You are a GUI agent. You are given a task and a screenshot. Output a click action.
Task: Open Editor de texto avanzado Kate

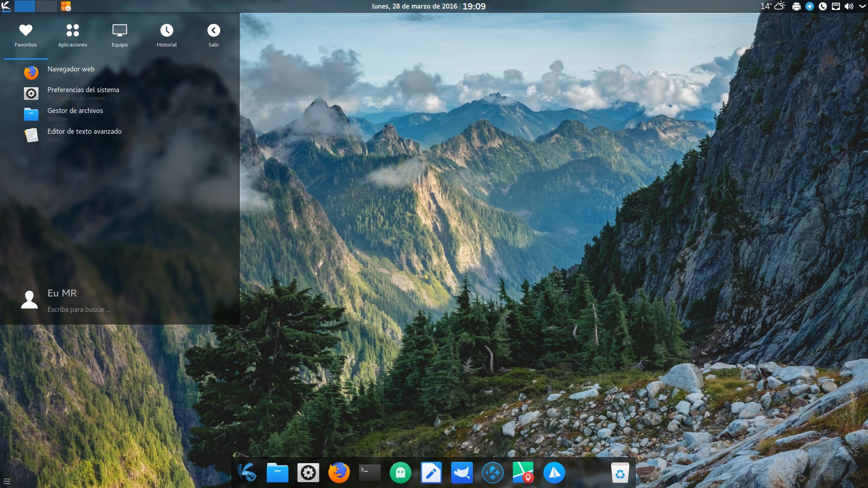[120, 135]
